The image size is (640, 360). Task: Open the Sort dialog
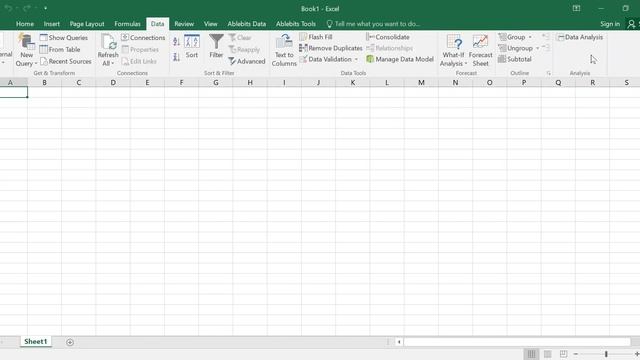(x=192, y=46)
